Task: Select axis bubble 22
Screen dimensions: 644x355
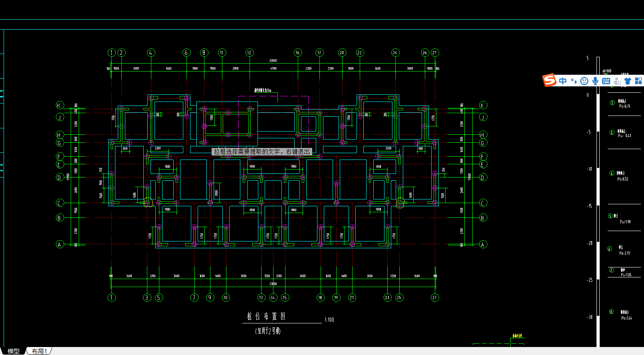Action: click(360, 52)
